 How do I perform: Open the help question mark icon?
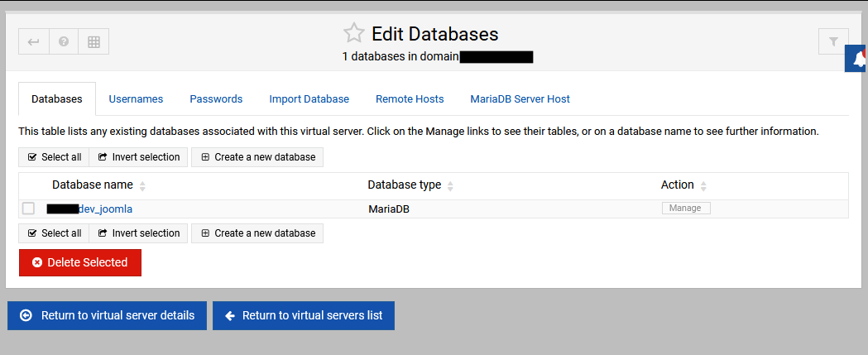[64, 41]
